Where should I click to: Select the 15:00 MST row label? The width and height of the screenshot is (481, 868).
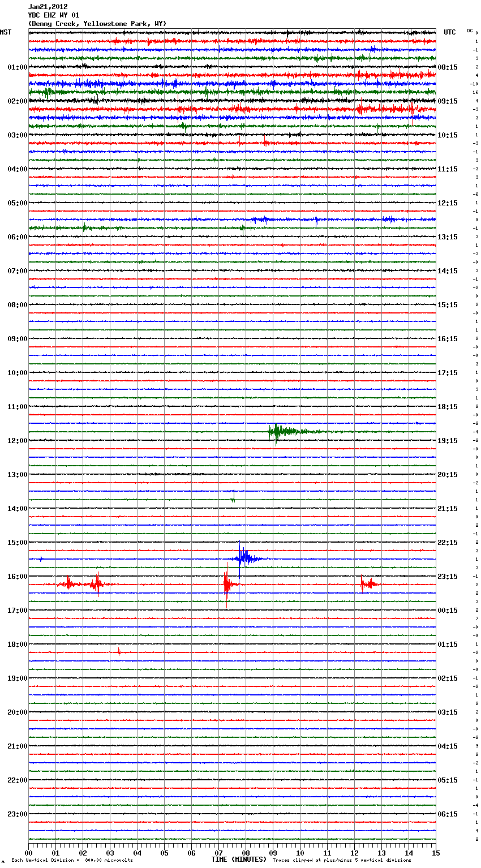coord(18,543)
